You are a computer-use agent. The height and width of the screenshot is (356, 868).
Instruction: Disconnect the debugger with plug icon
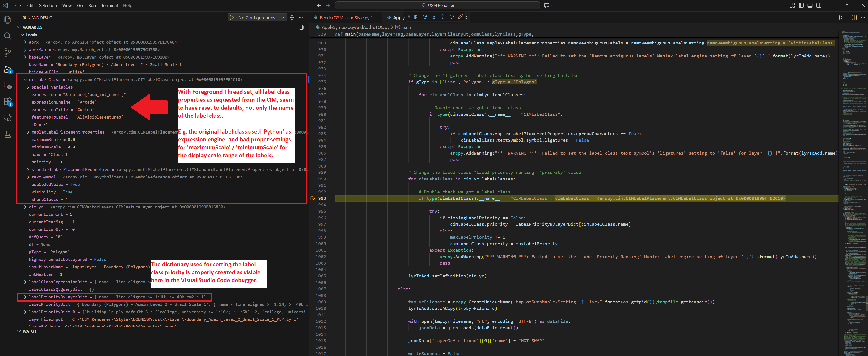click(x=460, y=17)
